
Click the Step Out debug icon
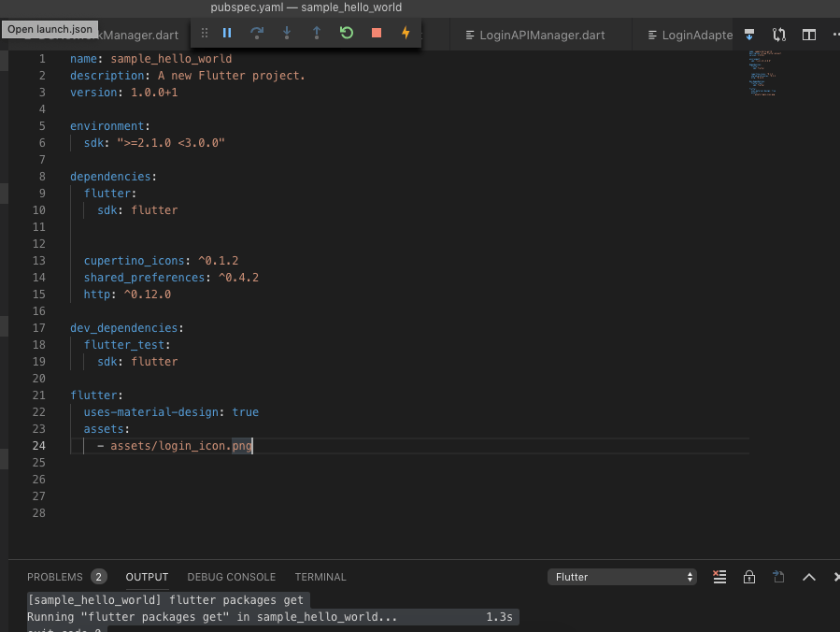coord(317,34)
